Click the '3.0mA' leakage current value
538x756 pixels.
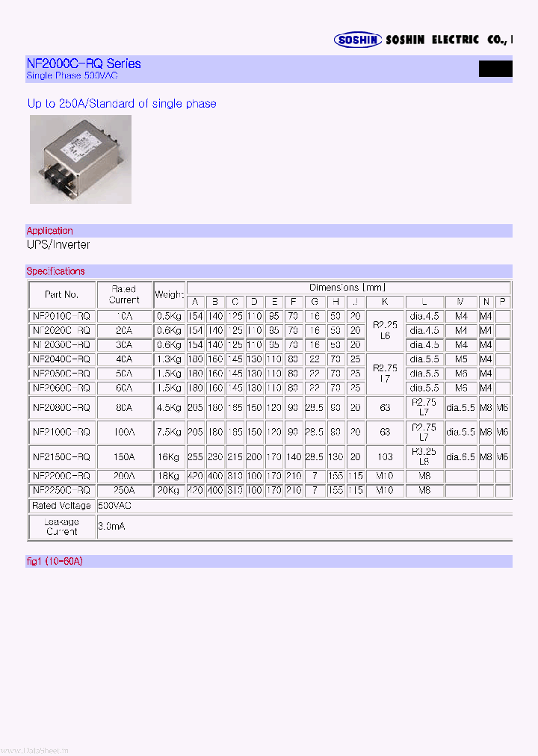(111, 527)
